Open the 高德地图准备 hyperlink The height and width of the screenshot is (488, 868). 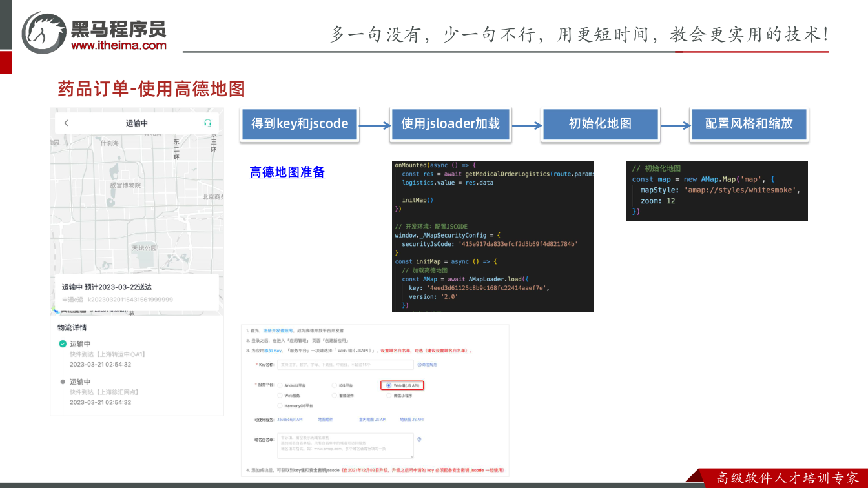(287, 172)
